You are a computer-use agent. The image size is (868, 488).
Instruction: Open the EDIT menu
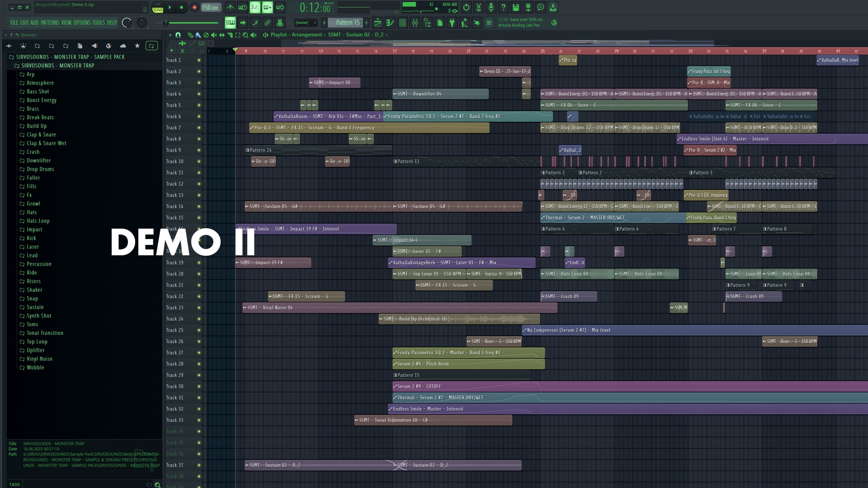point(24,23)
